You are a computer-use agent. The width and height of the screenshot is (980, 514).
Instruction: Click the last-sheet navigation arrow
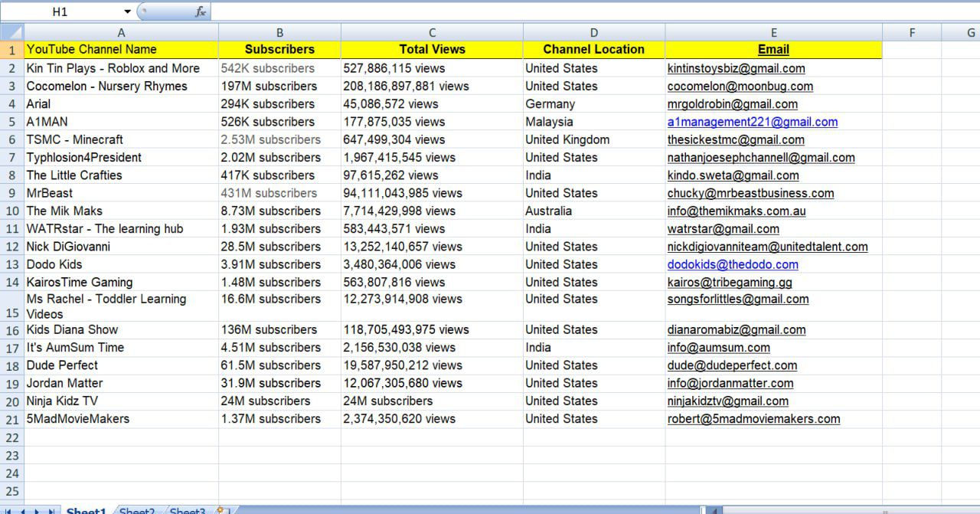tap(52, 510)
